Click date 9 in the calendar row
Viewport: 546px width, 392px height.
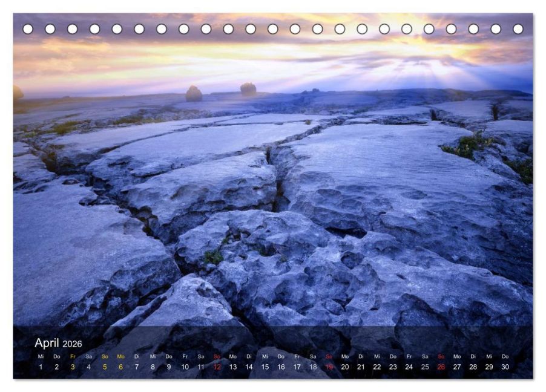(x=169, y=367)
